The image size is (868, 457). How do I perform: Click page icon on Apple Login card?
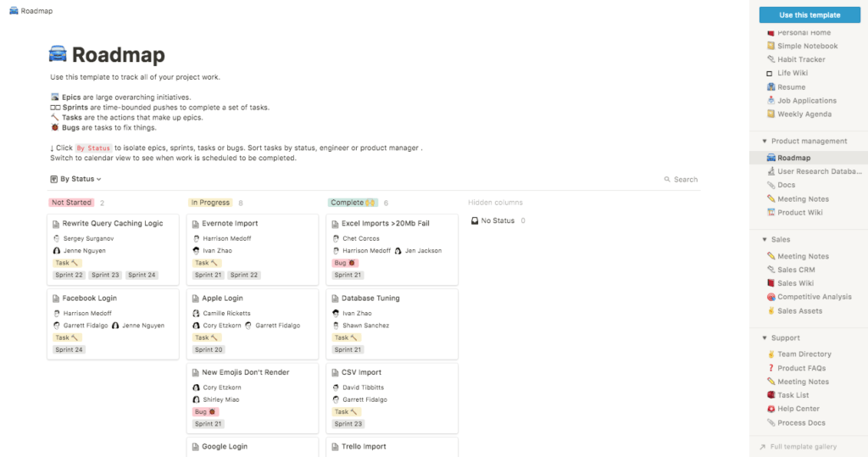196,298
